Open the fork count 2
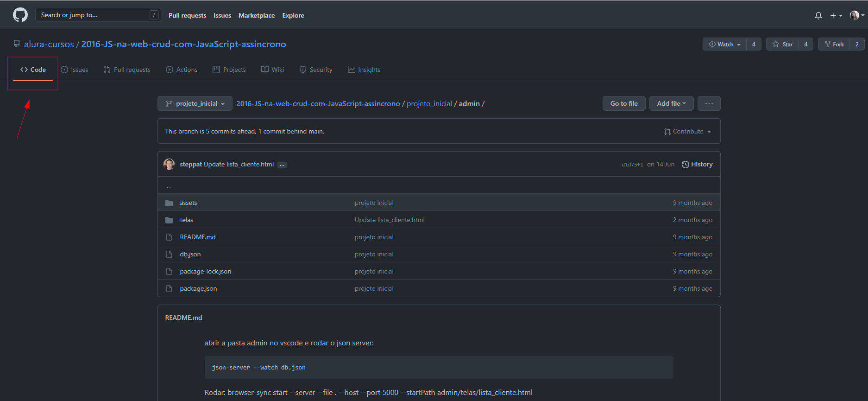 coord(857,45)
